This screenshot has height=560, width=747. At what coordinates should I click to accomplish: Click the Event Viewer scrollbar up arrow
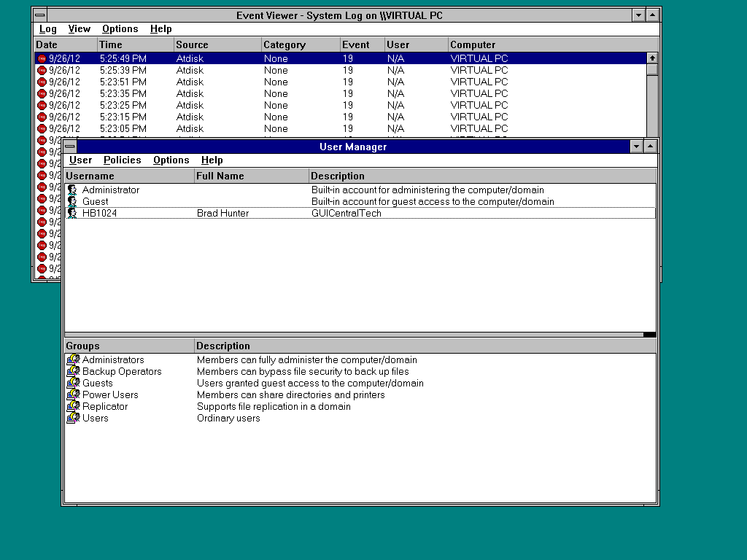point(652,58)
